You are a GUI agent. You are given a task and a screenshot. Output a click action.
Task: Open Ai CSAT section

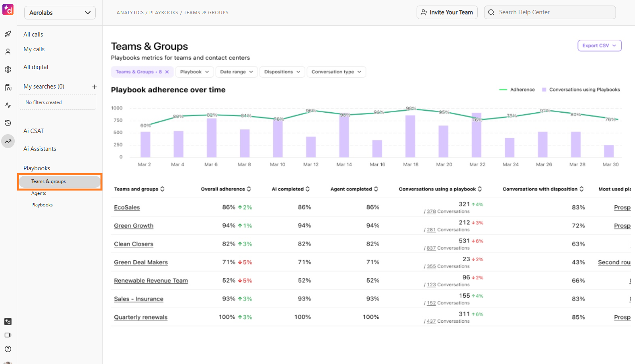(34, 131)
